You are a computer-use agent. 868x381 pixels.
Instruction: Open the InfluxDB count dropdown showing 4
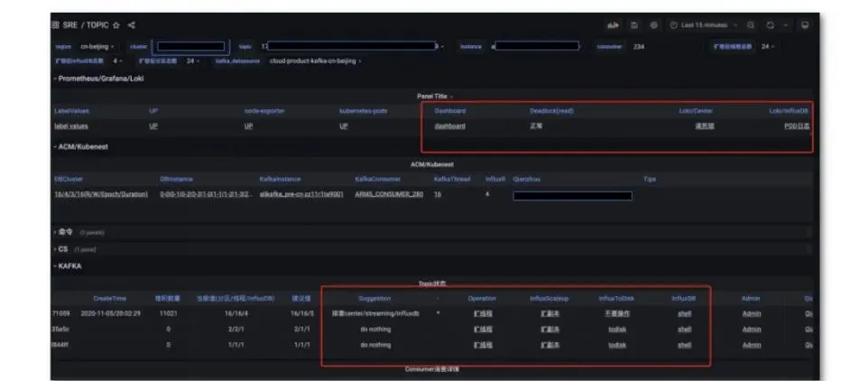point(117,60)
